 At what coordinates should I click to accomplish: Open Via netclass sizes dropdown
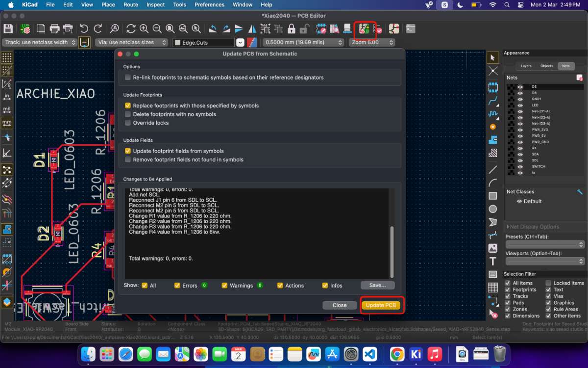pyautogui.click(x=131, y=43)
